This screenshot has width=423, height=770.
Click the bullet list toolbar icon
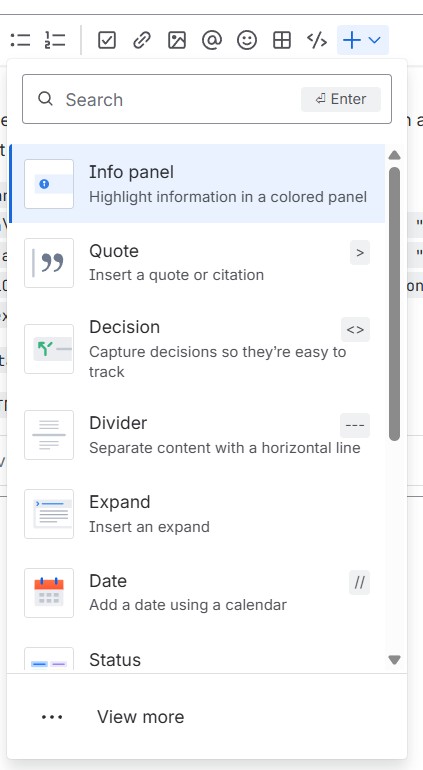[x=20, y=40]
